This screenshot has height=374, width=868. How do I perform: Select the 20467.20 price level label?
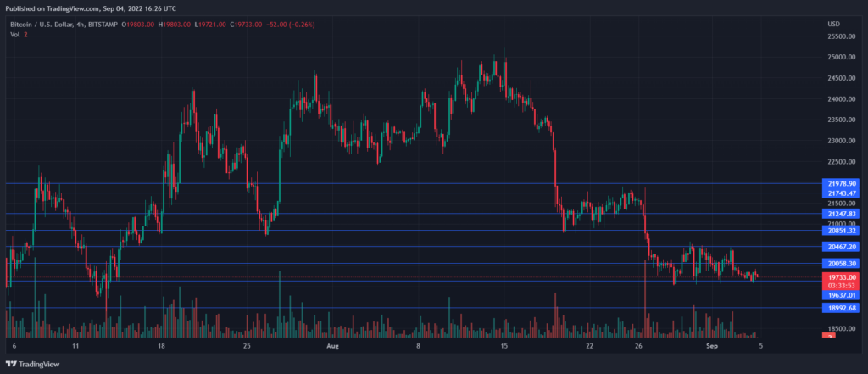[842, 247]
